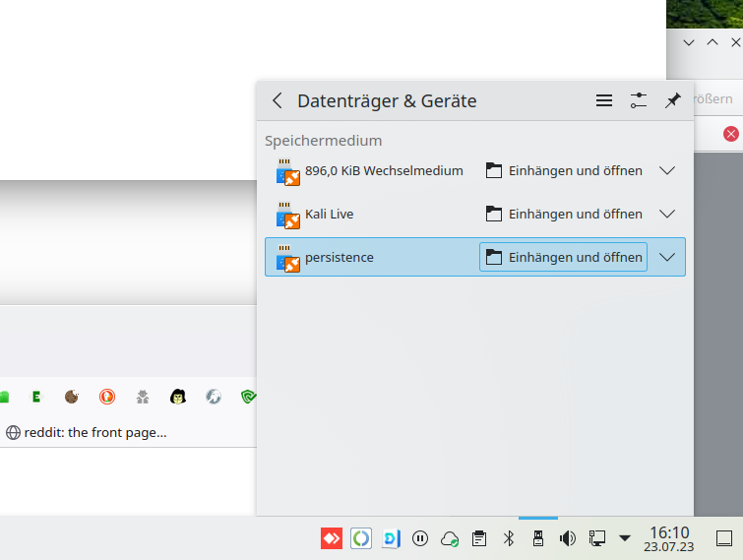The height and width of the screenshot is (560, 743).
Task: Open the clock showing 16:10
Action: 669,537
